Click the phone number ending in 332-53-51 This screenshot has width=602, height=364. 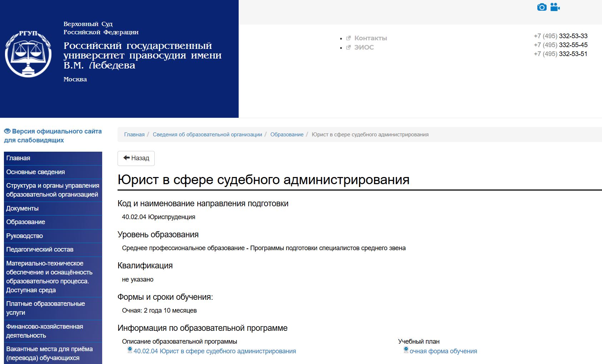[561, 54]
